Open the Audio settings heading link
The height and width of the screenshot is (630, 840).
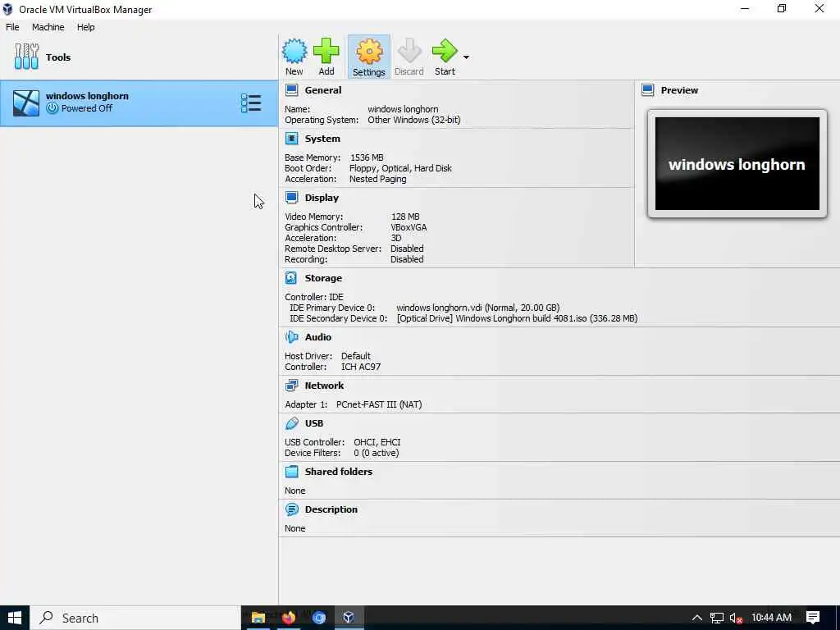pos(318,337)
